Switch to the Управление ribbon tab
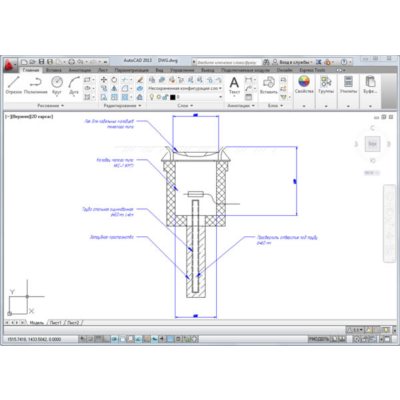This screenshot has height=400, width=400. pos(182,70)
